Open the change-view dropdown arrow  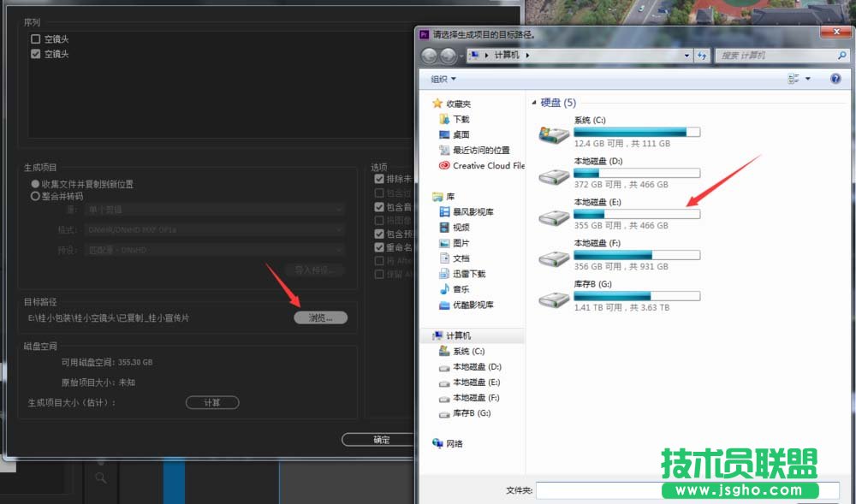coord(809,78)
